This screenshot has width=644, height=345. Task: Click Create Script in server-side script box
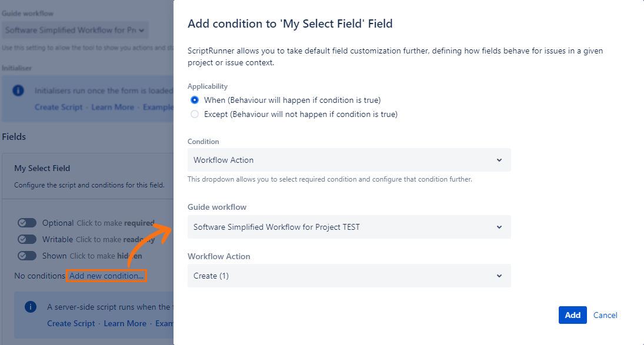[x=71, y=323]
